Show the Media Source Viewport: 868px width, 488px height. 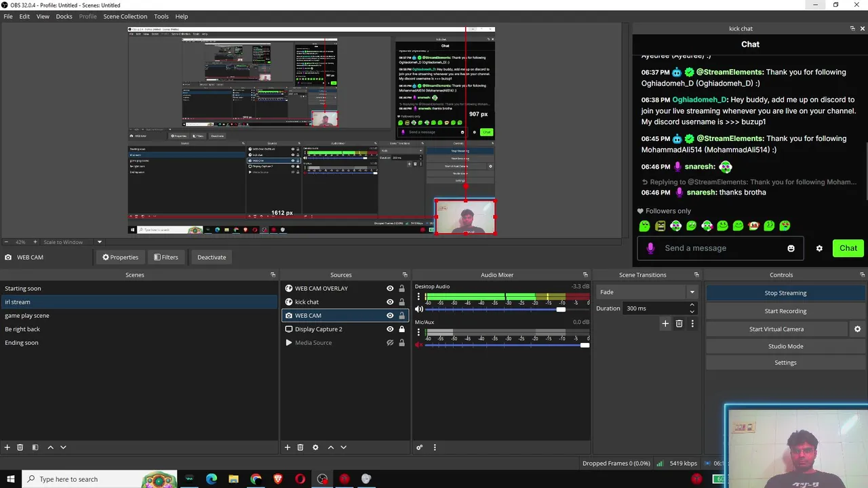(390, 342)
